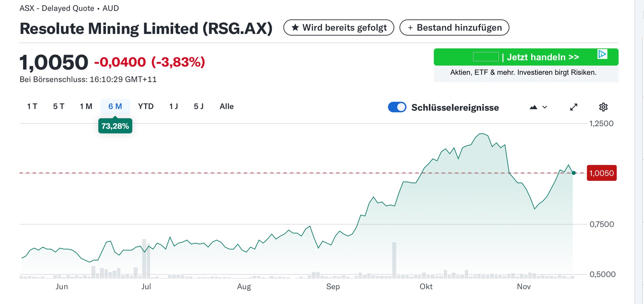Open chart type dropdown with mountain icon
Screen dimensions: 644x304
pos(538,107)
